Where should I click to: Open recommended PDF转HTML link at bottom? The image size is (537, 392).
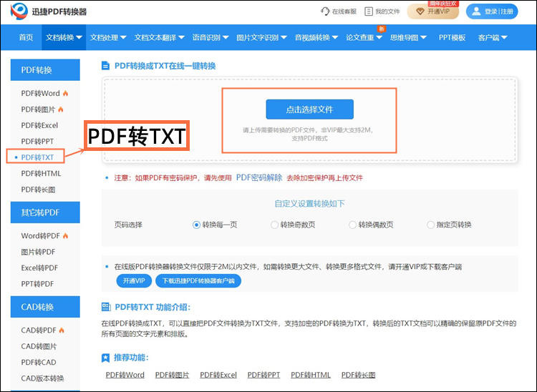(x=311, y=375)
